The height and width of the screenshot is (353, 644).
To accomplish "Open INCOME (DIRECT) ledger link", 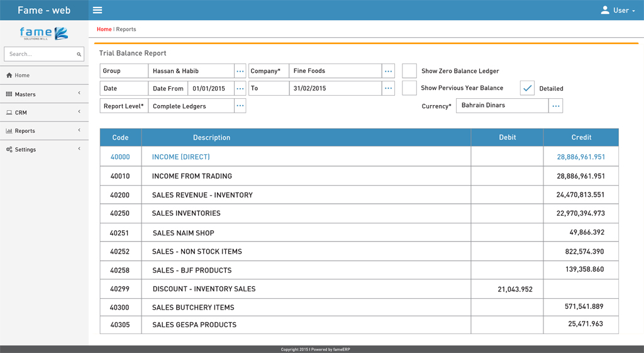I will coord(180,157).
